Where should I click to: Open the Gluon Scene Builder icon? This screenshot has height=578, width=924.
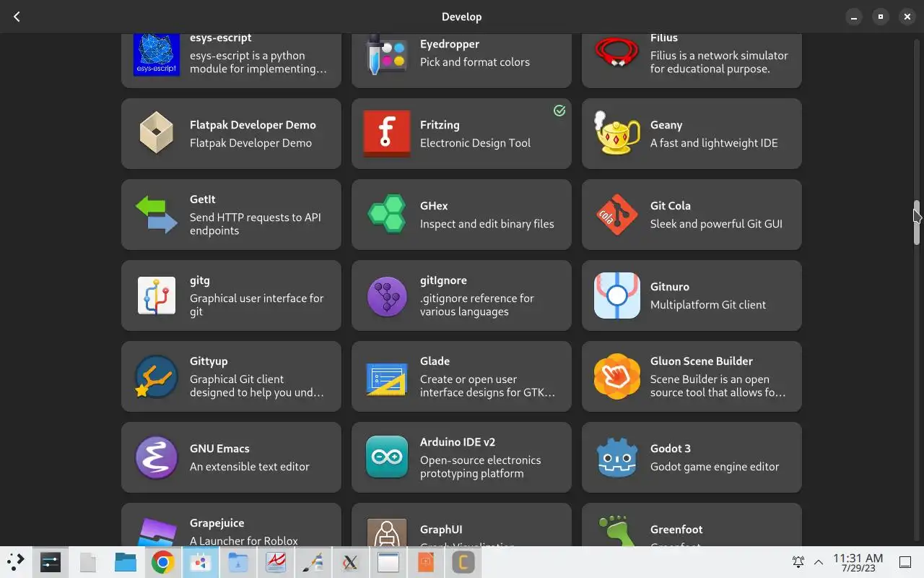point(616,376)
